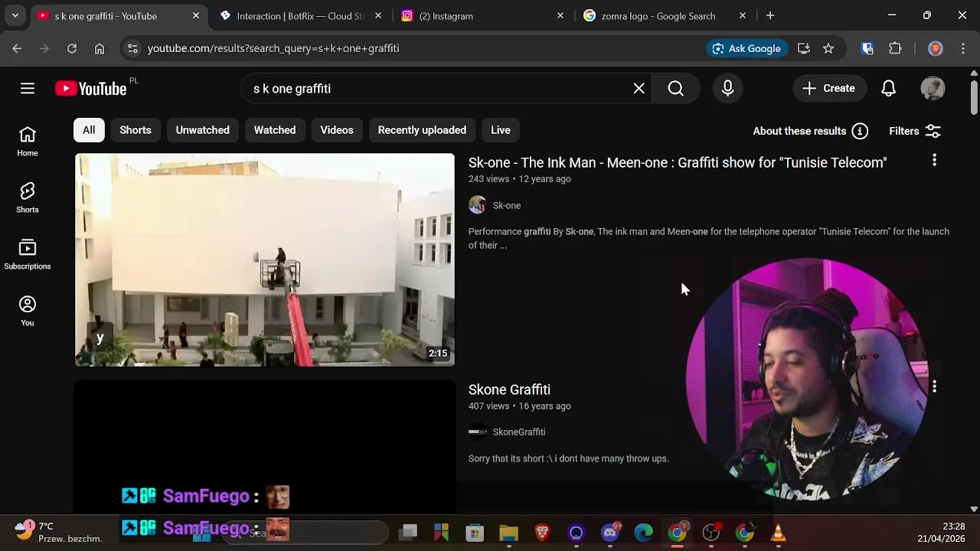This screenshot has width=980, height=551.
Task: Close the BotRix tab
Action: pos(378,15)
